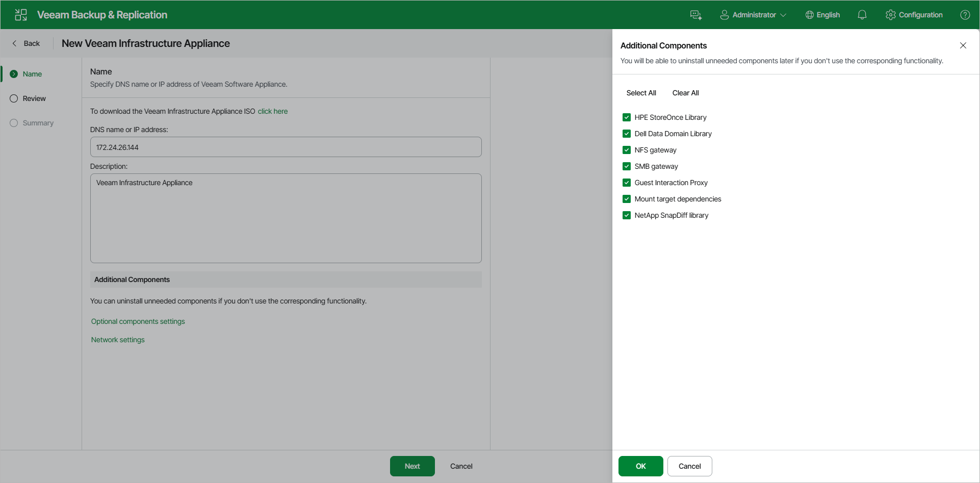Click the Next button

[x=412, y=466]
